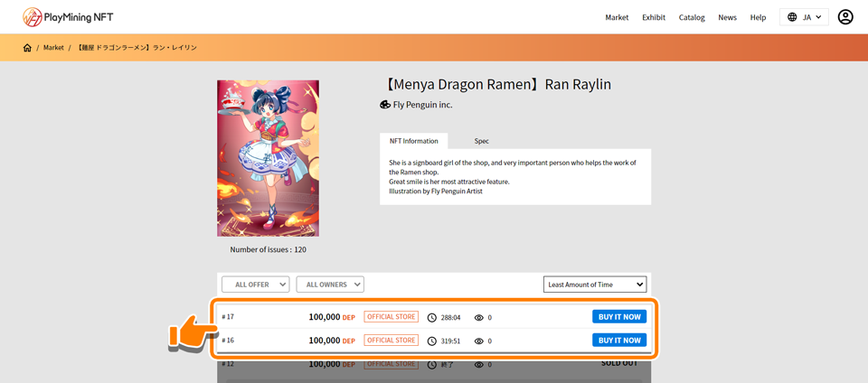Click OFFICIAL STORE badge in row #16
The image size is (868, 383).
point(391,340)
